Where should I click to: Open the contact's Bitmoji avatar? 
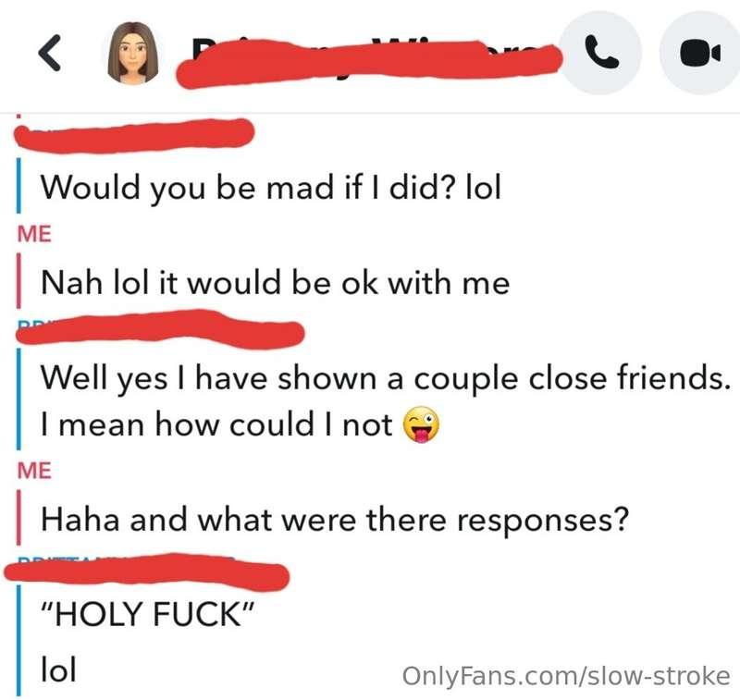tap(133, 53)
